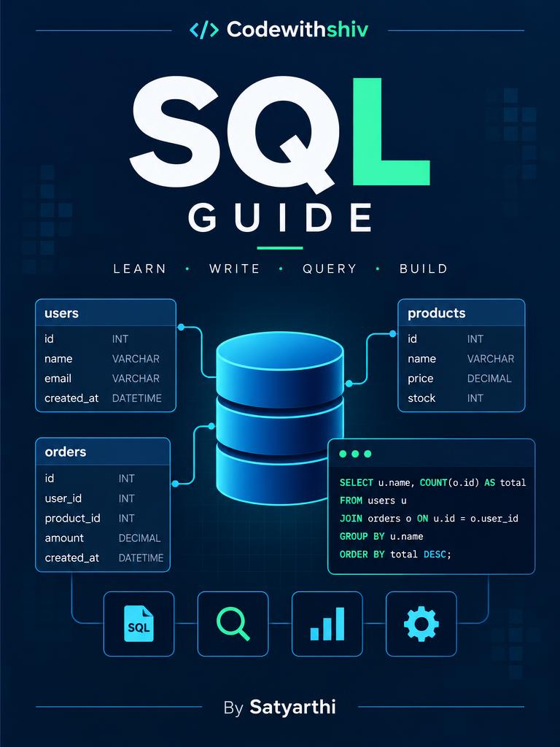Click the central database cylinder graphic

click(280, 418)
